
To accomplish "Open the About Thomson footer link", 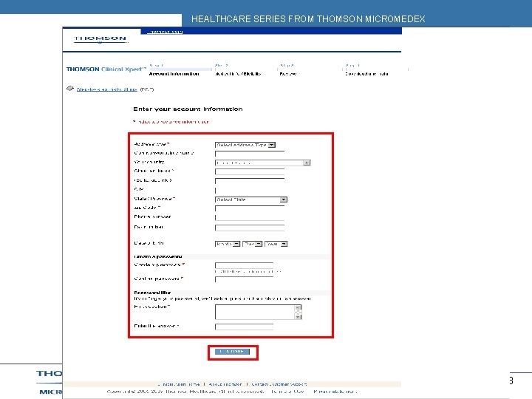I will pyautogui.click(x=225, y=384).
